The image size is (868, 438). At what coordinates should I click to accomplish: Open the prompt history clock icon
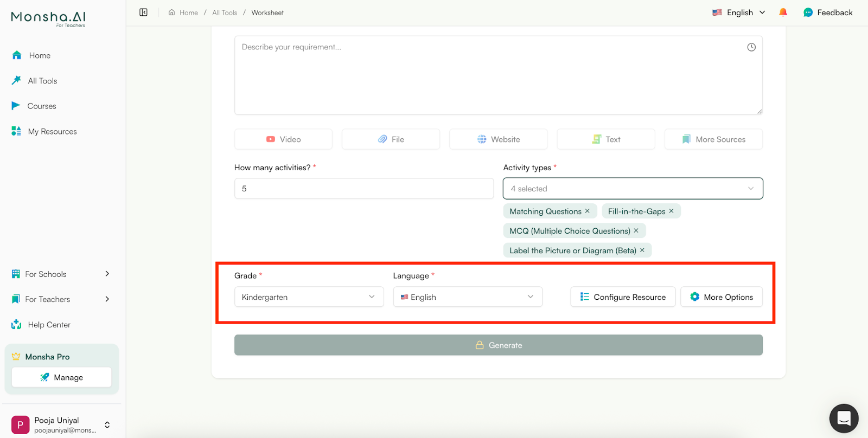pyautogui.click(x=751, y=47)
